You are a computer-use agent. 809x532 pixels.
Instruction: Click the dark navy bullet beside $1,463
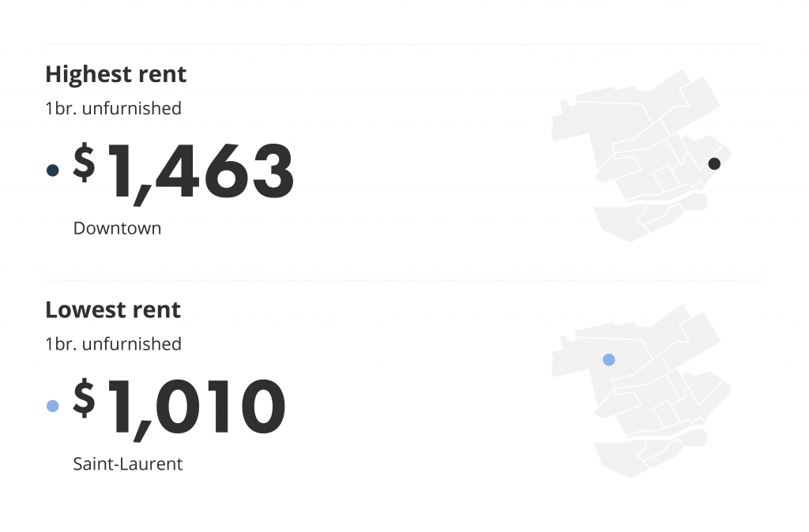(x=53, y=170)
